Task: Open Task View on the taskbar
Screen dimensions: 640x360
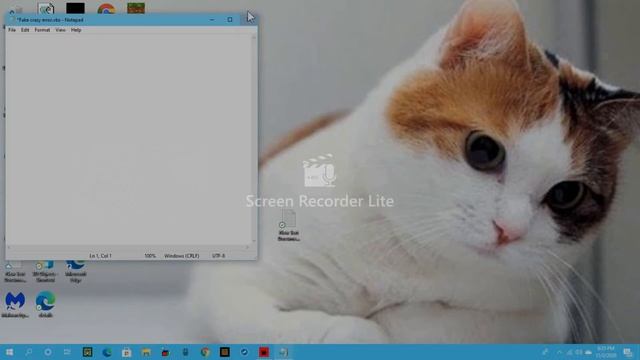Action: point(67,352)
